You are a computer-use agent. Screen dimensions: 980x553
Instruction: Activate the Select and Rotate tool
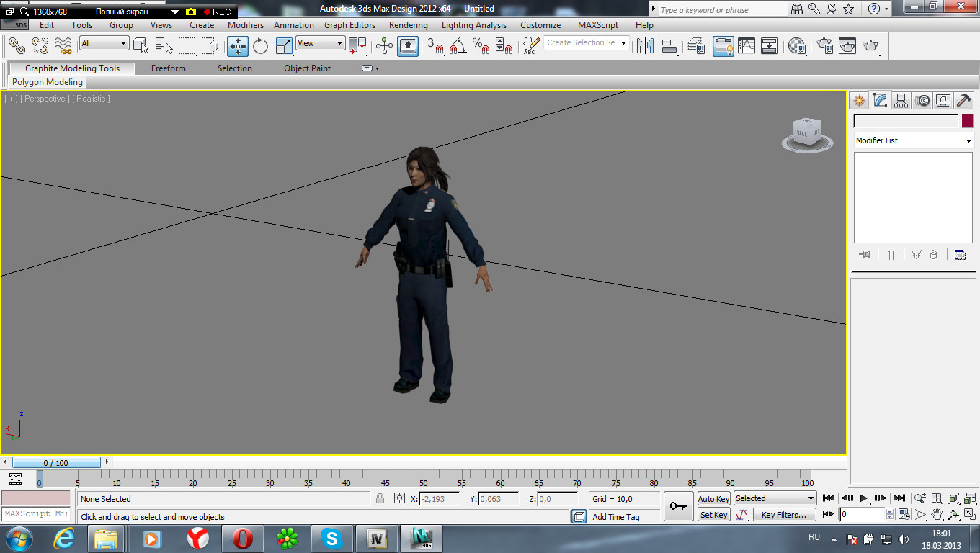pos(260,46)
